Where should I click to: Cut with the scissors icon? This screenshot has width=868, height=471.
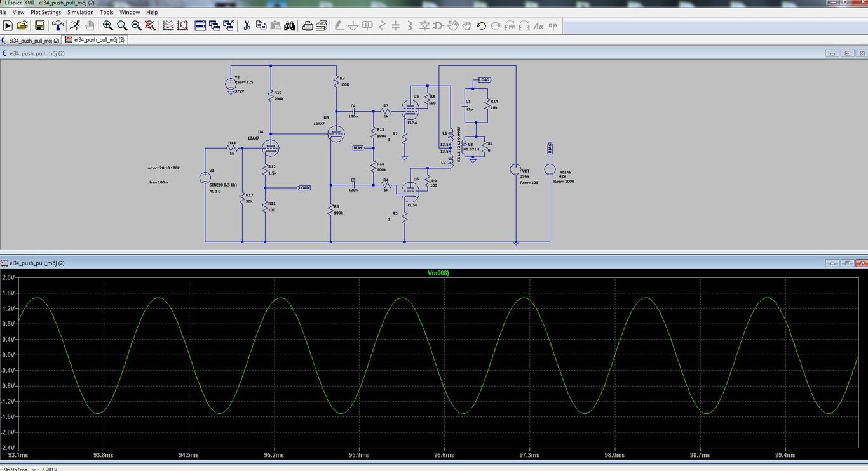pos(247,26)
